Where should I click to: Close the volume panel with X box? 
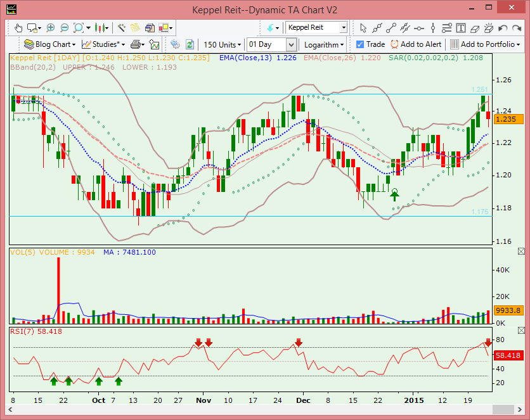click(521, 251)
